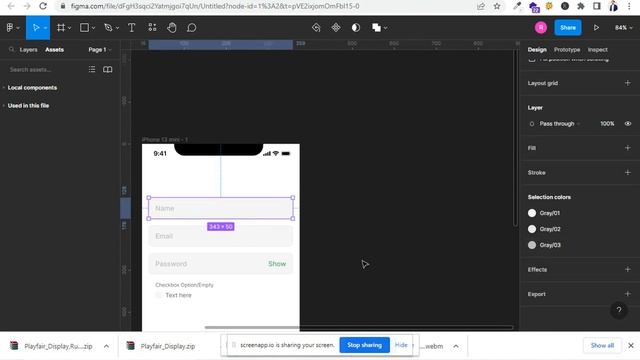The height and width of the screenshot is (360, 640).
Task: Close the downloads bar
Action: pos(631,345)
